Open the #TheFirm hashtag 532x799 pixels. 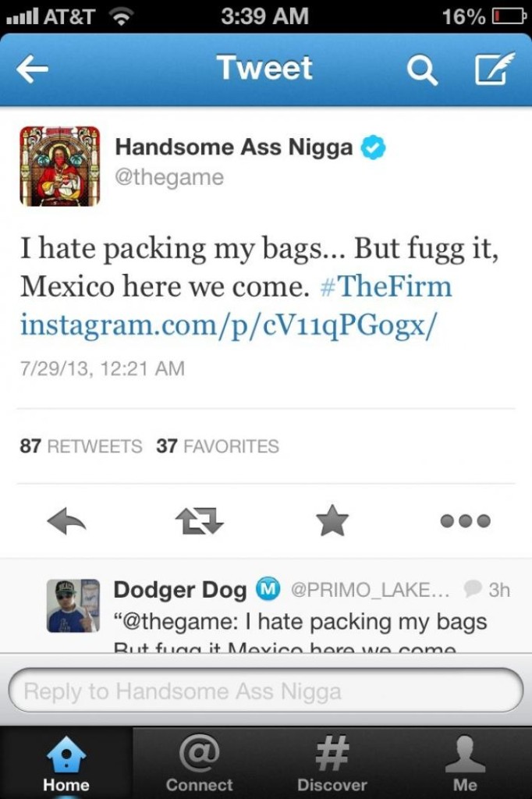[386, 286]
